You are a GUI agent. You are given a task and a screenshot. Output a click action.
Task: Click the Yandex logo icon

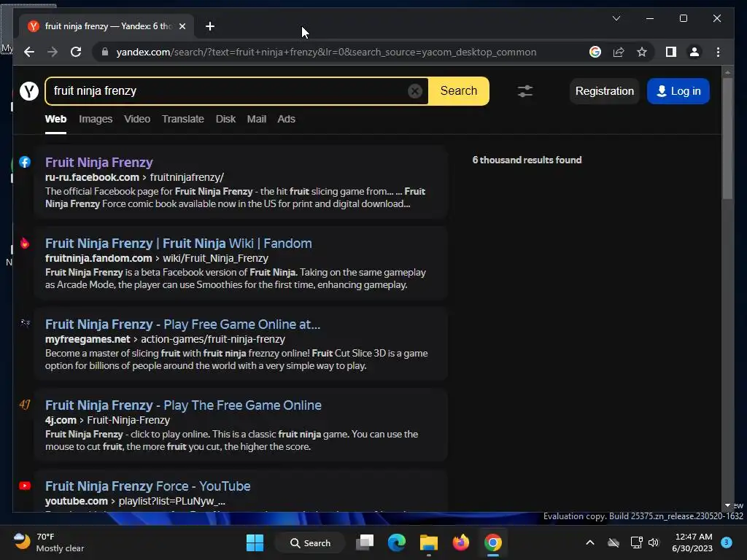point(29,91)
